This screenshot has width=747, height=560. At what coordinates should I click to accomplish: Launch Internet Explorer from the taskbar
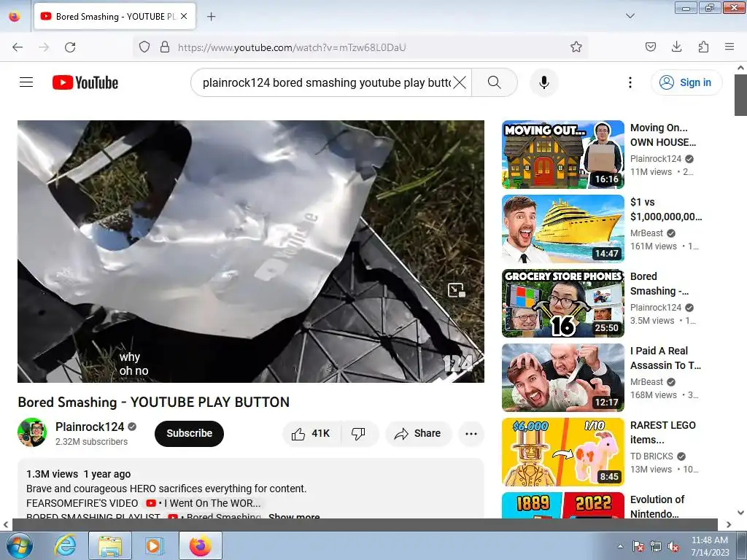65,545
